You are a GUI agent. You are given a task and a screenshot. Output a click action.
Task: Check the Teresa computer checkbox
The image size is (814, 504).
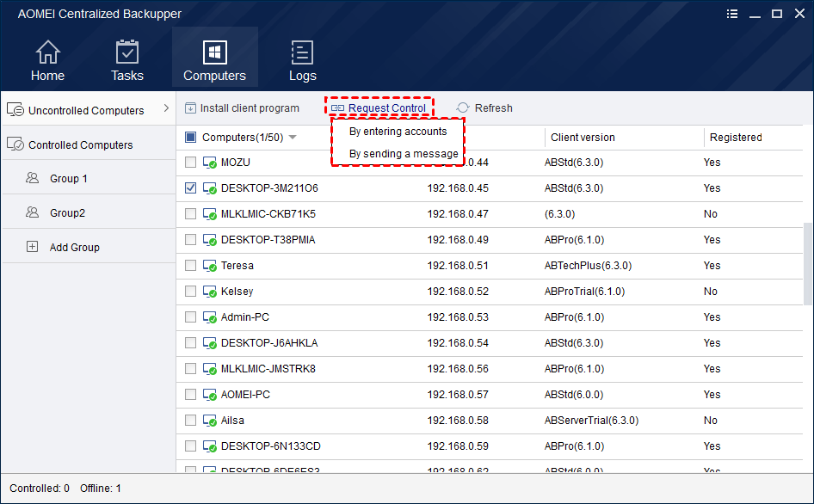[x=190, y=265]
